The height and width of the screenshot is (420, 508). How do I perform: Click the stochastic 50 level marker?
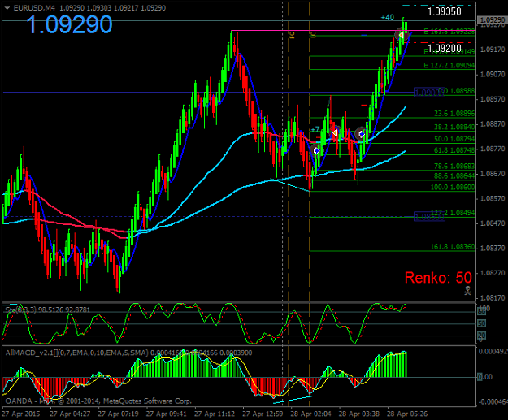(482, 323)
